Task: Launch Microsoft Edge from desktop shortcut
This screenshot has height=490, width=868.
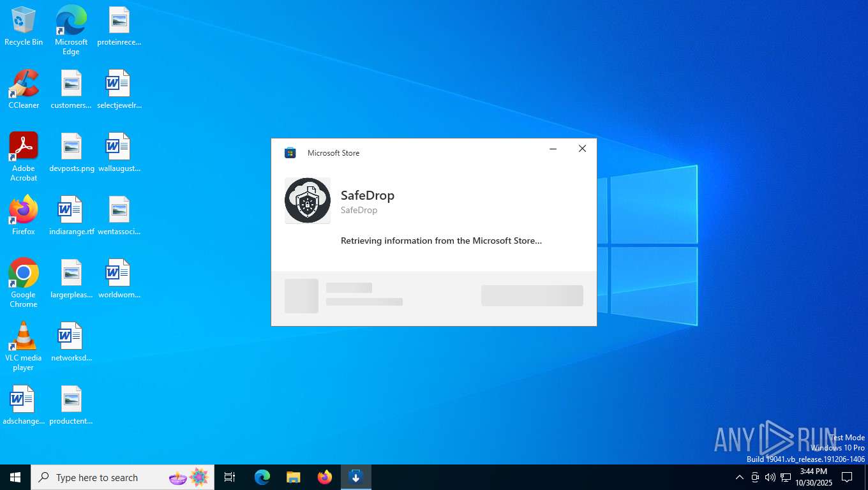Action: tap(71, 29)
